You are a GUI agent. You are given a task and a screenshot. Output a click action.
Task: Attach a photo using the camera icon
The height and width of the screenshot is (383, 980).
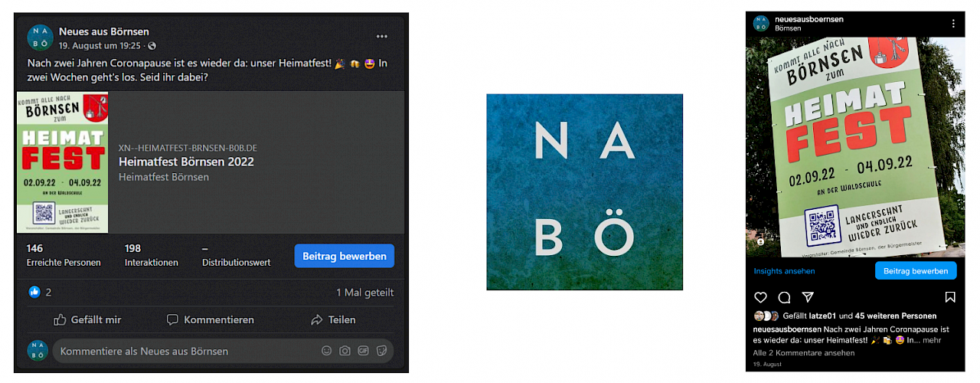click(345, 351)
